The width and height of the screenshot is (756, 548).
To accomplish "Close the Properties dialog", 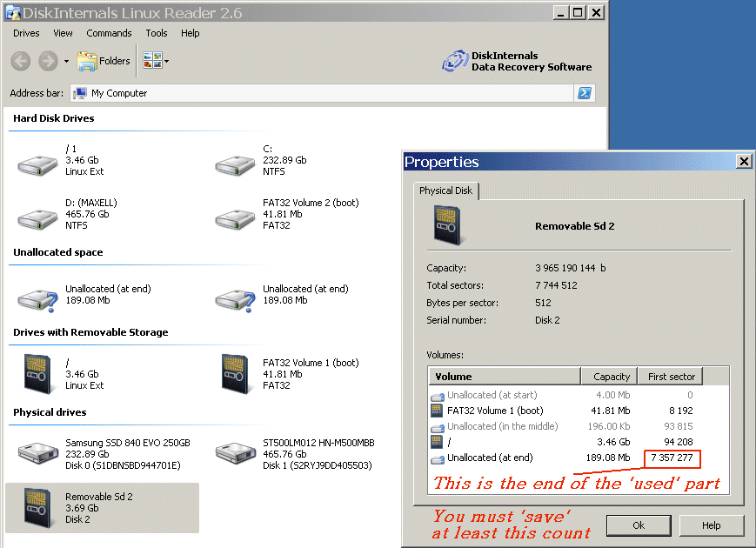I will point(744,162).
